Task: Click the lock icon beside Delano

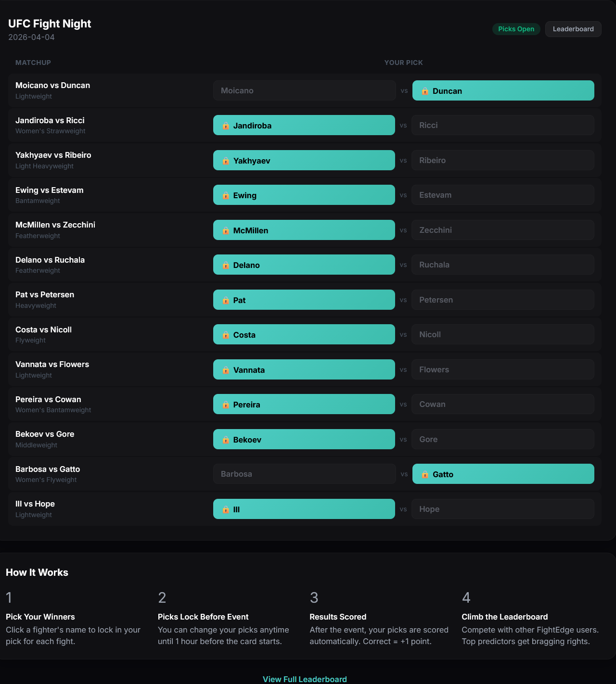Action: pos(226,265)
